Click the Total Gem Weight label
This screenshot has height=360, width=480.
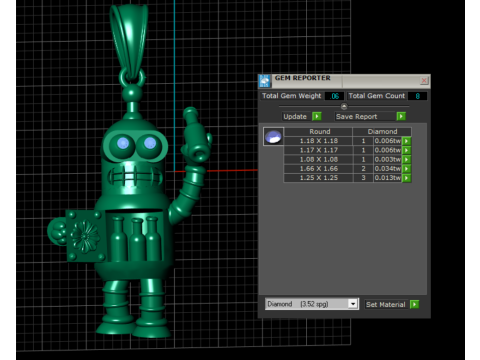(x=292, y=96)
